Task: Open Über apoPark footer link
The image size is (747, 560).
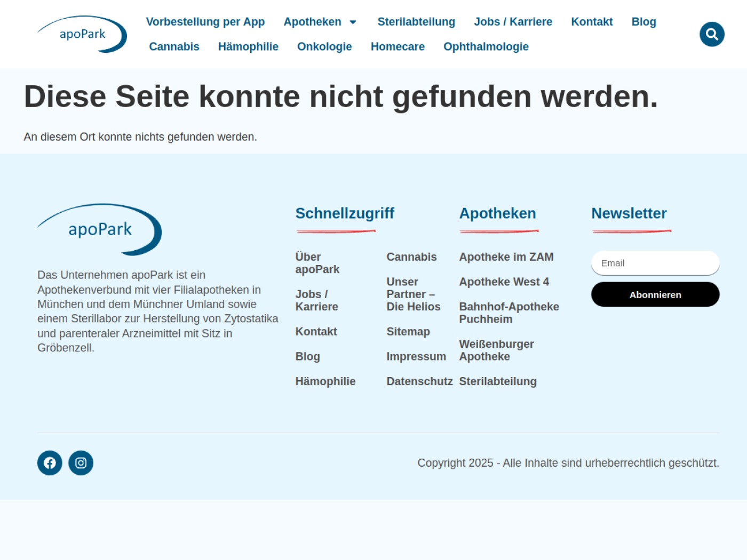Action: 317,263
